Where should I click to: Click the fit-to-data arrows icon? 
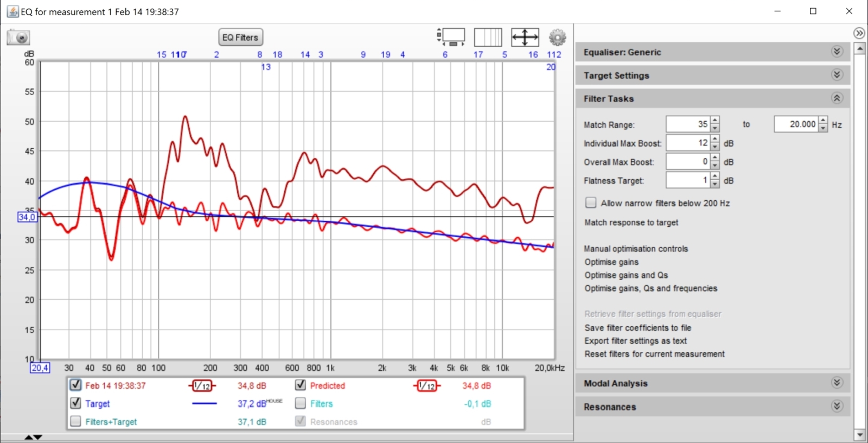pos(525,37)
